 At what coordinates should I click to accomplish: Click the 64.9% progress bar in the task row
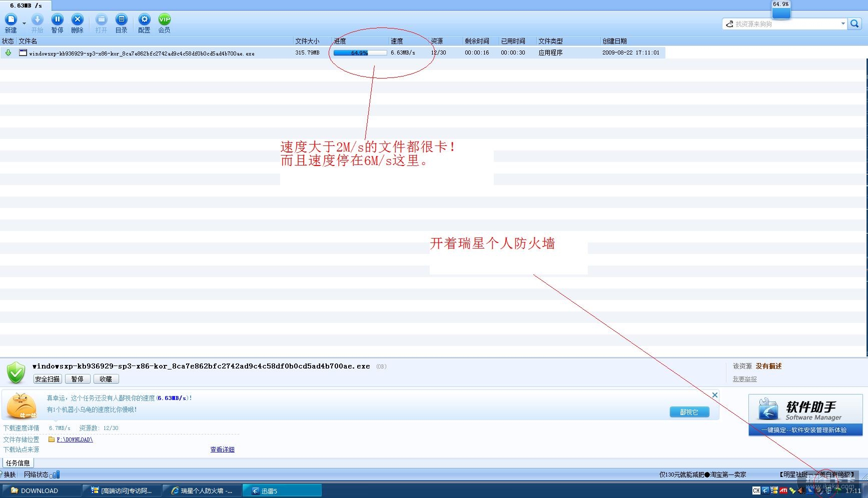360,52
